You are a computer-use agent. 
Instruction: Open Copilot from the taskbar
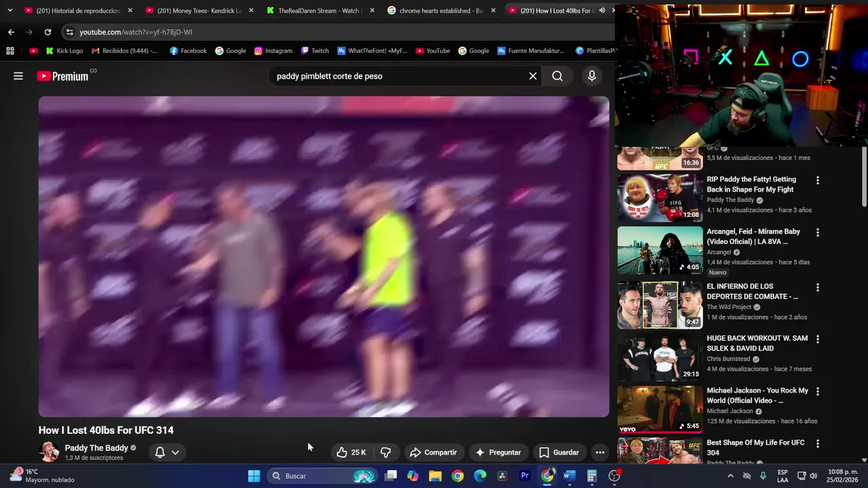click(x=412, y=476)
